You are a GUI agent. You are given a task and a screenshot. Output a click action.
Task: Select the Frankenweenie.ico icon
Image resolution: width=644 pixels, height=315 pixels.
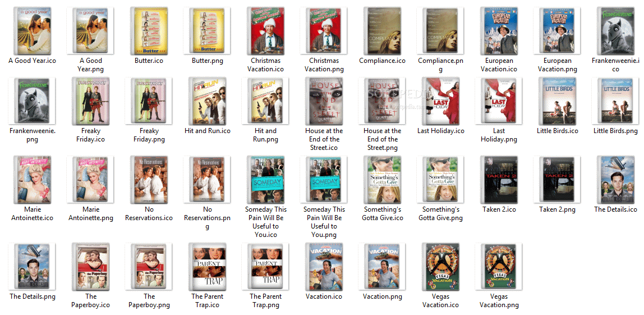(615, 30)
